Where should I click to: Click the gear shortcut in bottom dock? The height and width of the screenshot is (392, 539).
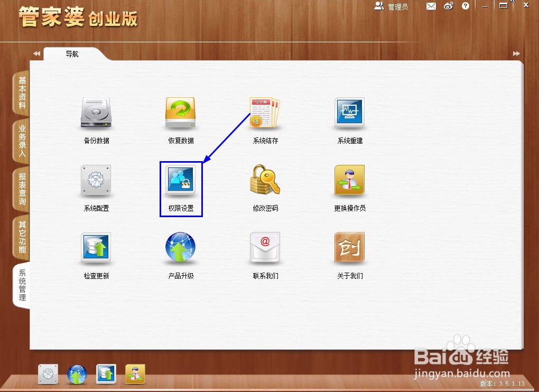click(48, 374)
